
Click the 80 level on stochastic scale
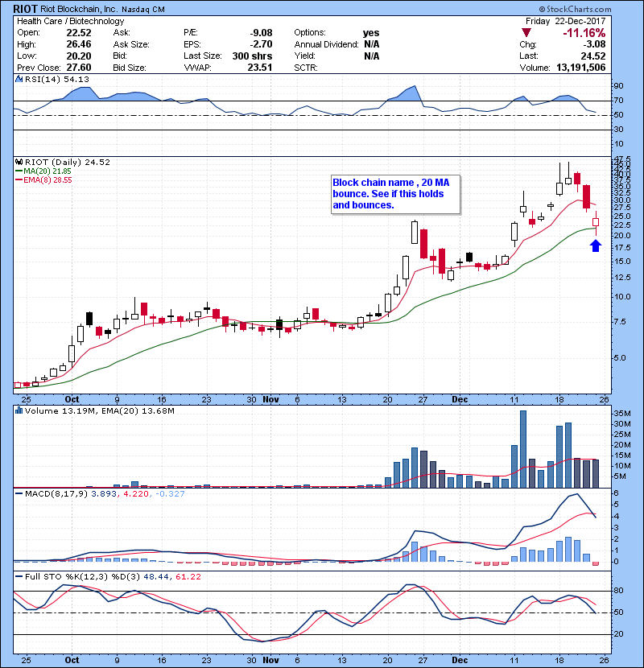pos(618,591)
